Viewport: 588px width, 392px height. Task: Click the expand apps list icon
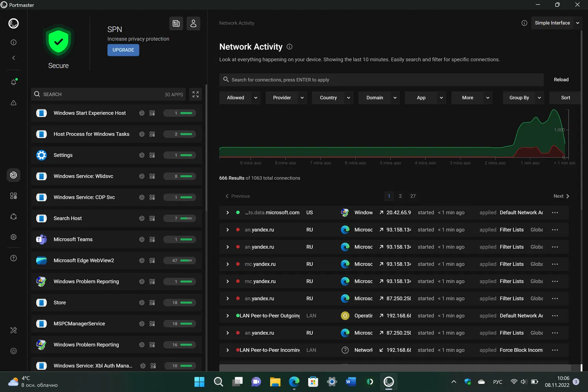click(x=195, y=94)
